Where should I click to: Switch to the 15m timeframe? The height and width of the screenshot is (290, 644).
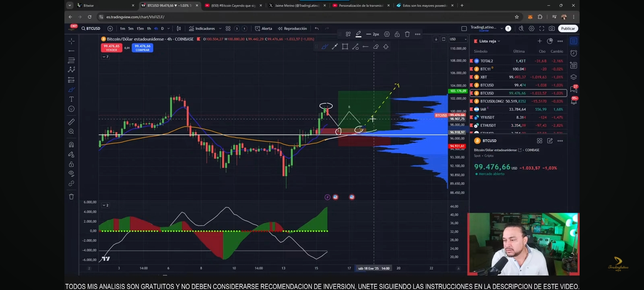tap(140, 29)
